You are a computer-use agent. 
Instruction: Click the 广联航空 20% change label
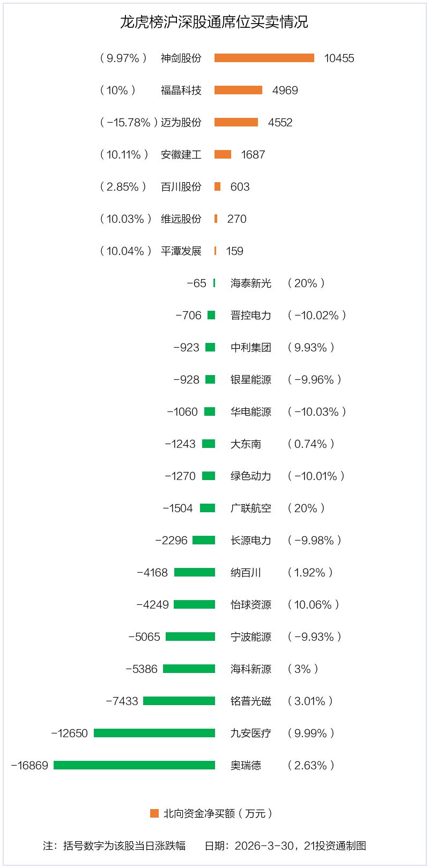306,508
